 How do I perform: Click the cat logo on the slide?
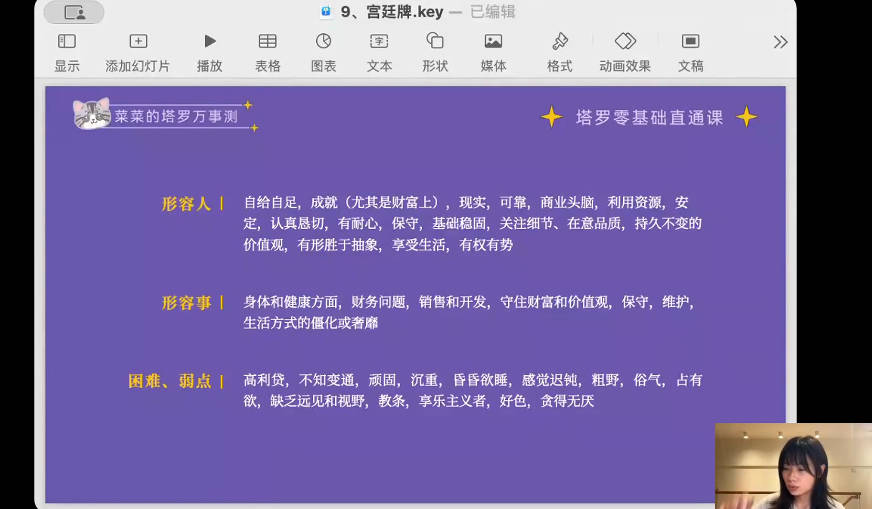point(91,114)
